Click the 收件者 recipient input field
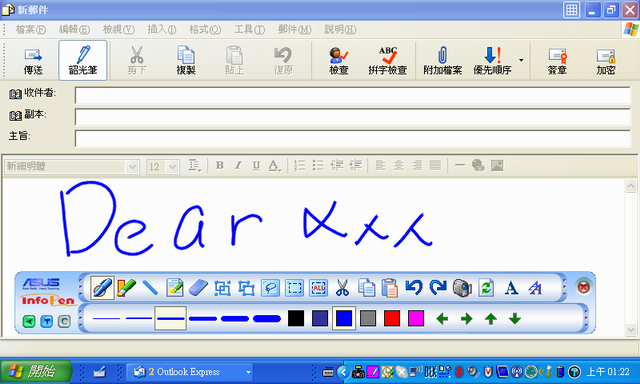640x384 pixels. (x=353, y=96)
